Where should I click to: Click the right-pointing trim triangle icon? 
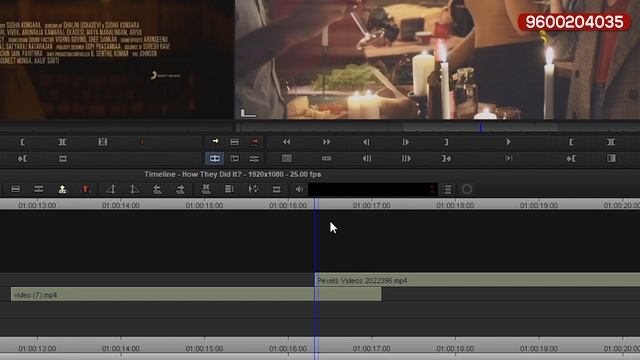(x=134, y=189)
